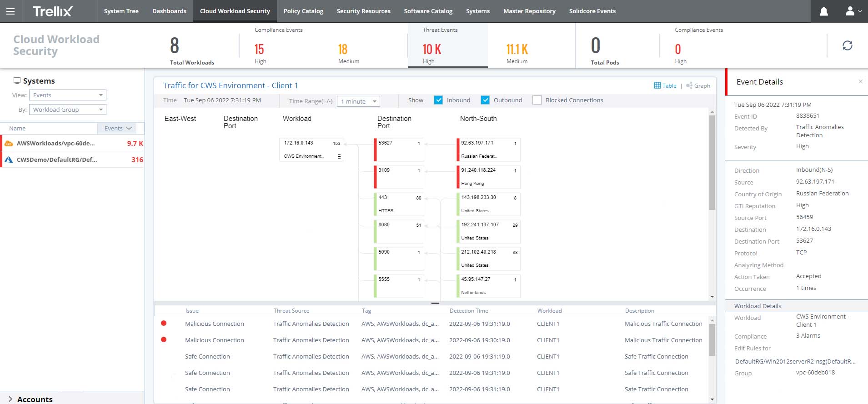Switch to Graph view
Screen dimensions: 868x404
pyautogui.click(x=698, y=85)
